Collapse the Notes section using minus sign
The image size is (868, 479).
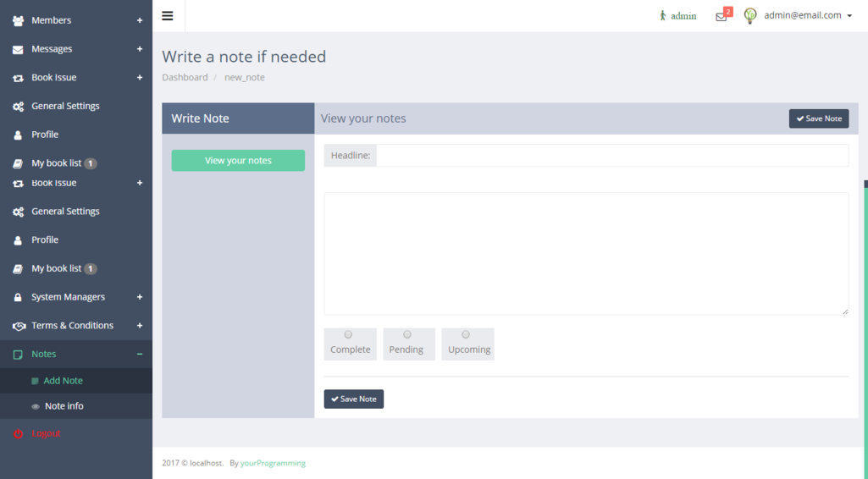coord(140,354)
